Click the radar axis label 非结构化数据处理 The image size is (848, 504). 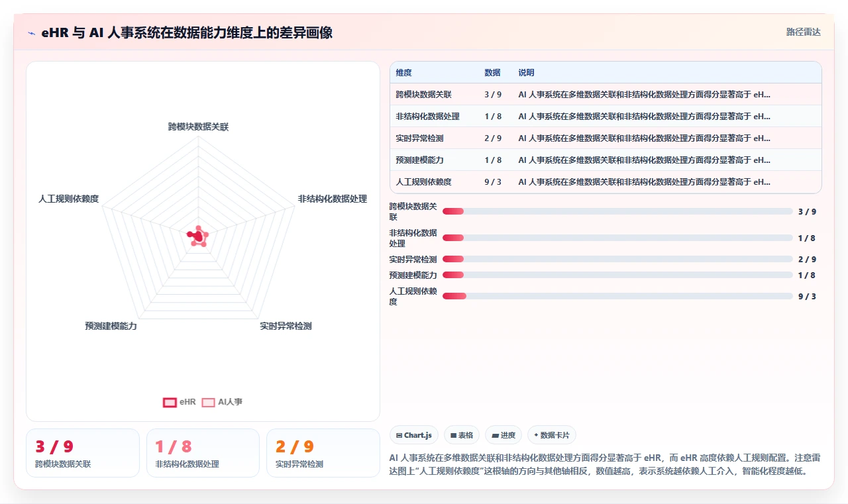[x=332, y=199]
